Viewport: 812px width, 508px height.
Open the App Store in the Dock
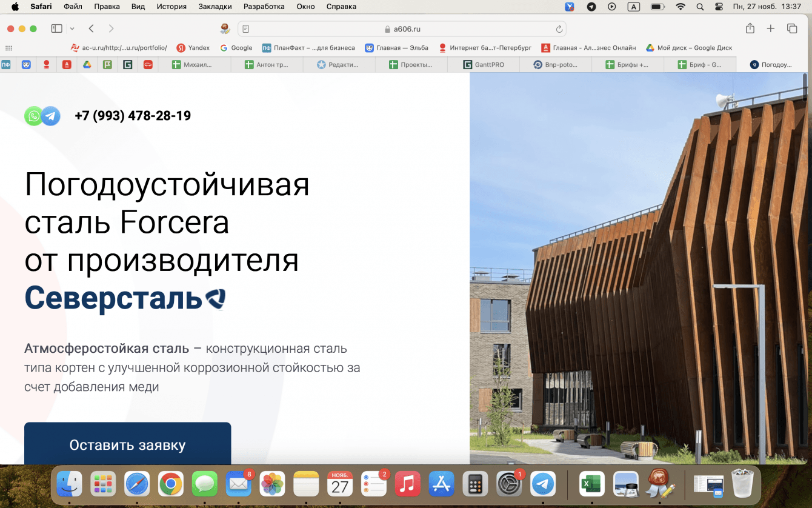(442, 484)
